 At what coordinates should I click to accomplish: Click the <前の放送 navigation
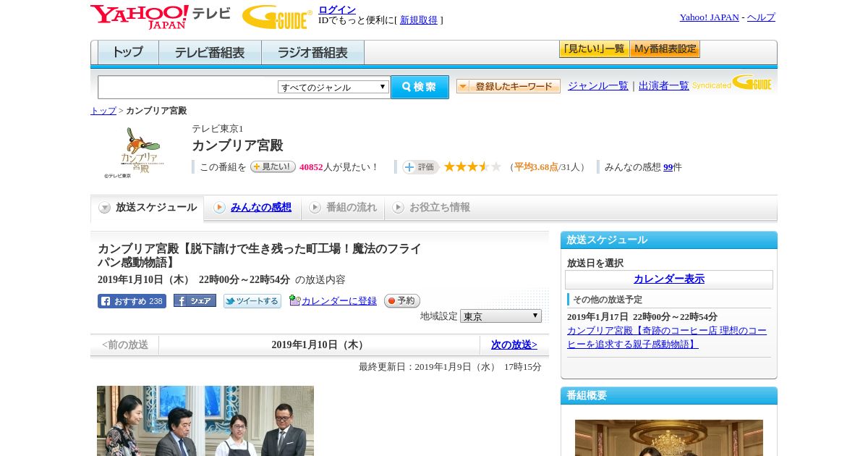coord(125,345)
